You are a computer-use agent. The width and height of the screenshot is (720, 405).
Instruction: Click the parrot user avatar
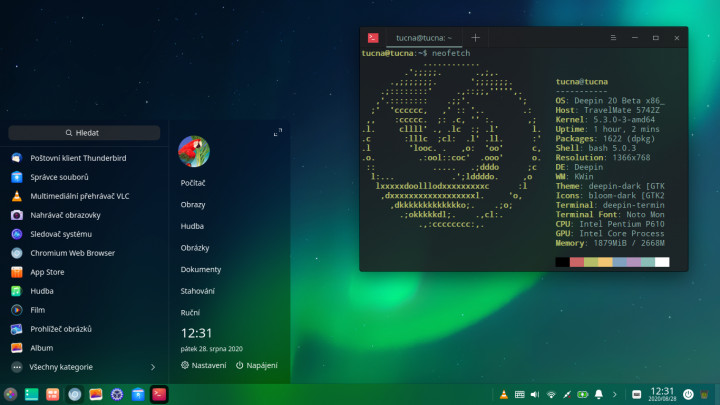[x=194, y=151]
